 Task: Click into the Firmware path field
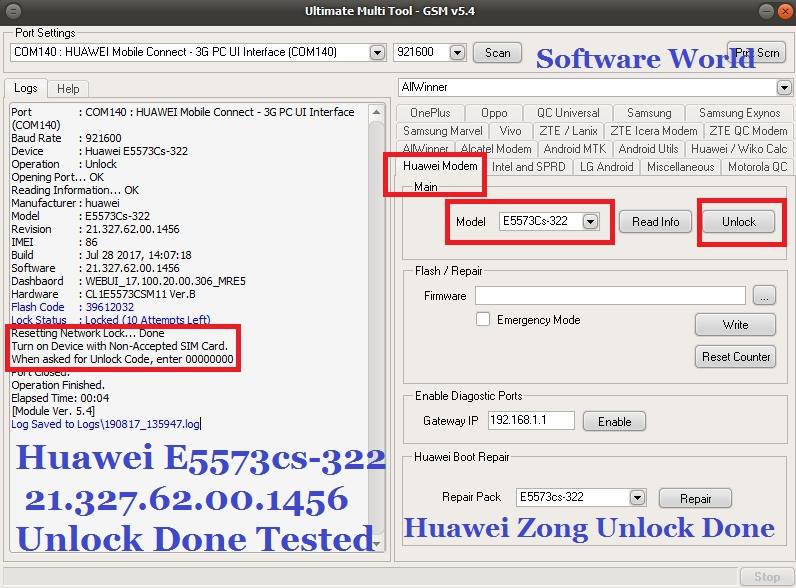(610, 296)
